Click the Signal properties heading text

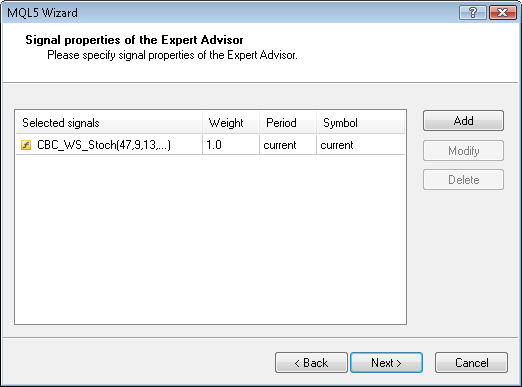click(x=134, y=40)
